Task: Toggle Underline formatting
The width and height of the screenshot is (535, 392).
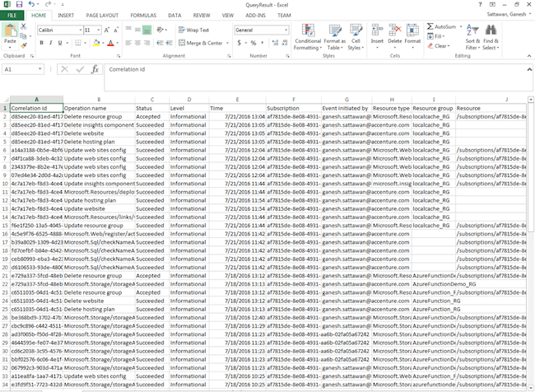Action: 60,43
